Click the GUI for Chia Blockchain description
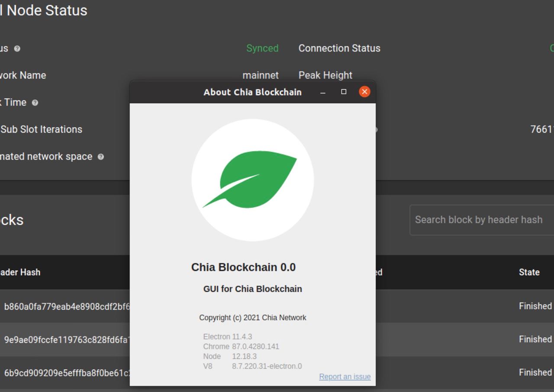 253,289
